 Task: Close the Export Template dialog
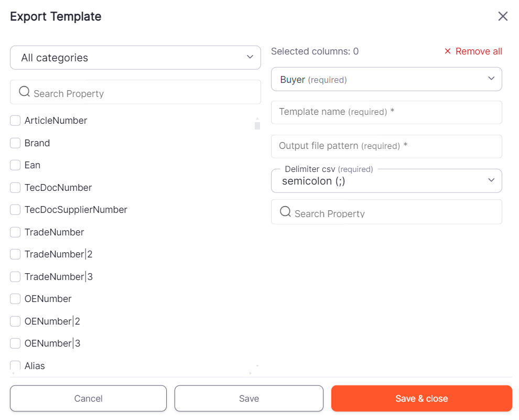tap(503, 16)
